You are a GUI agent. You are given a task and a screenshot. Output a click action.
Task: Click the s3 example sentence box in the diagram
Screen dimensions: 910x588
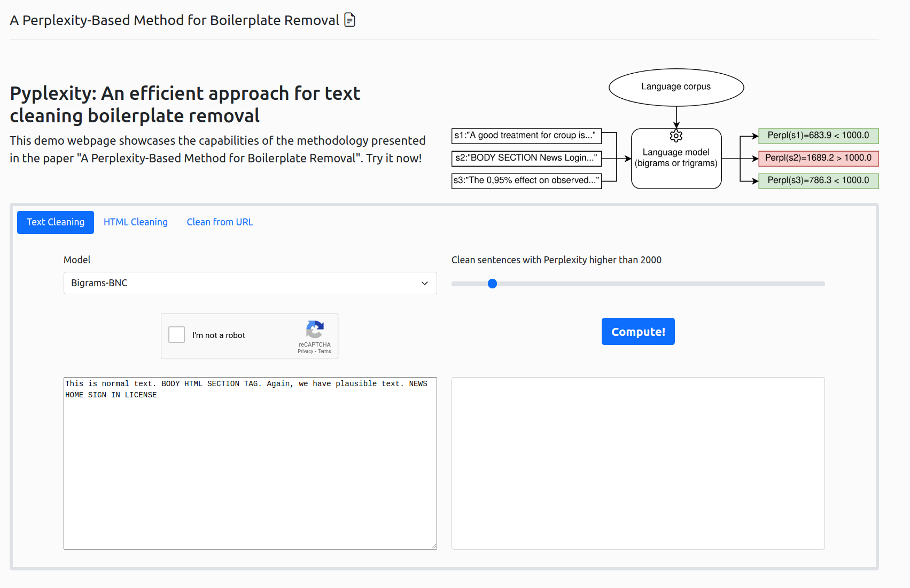[x=526, y=181]
